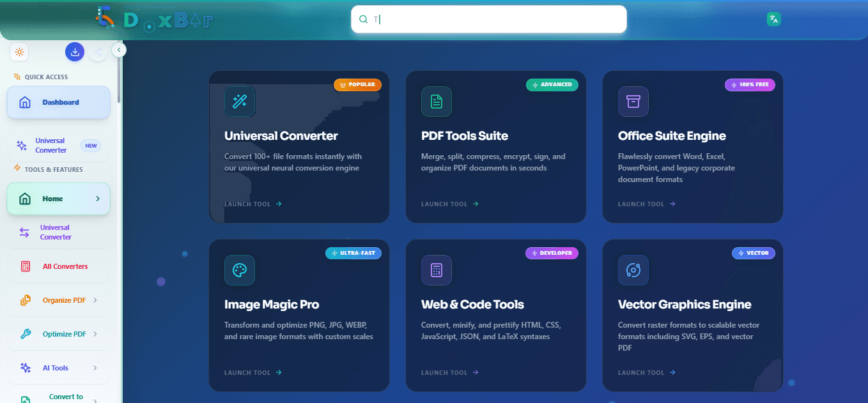Click the ADVANCED badge

[552, 84]
